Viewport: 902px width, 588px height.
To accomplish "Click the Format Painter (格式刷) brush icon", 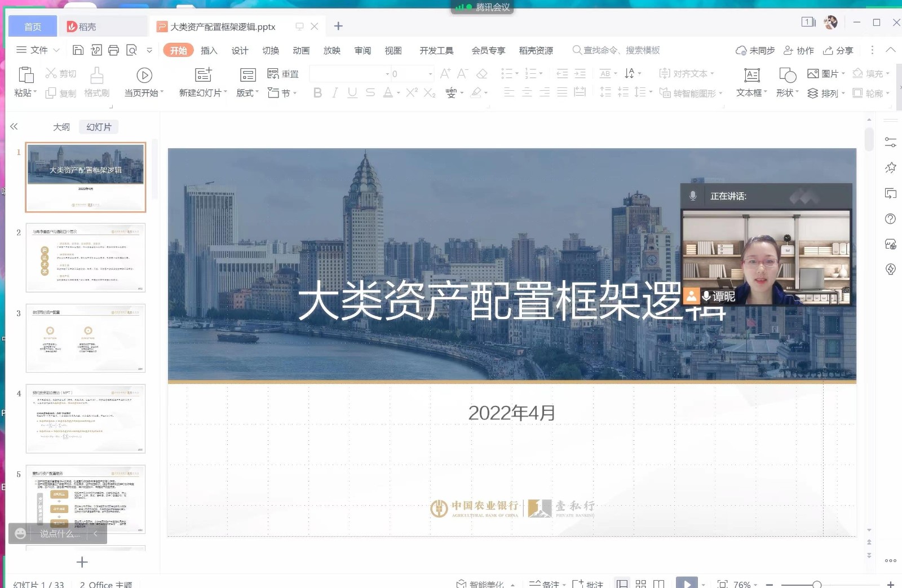I will pos(97,76).
